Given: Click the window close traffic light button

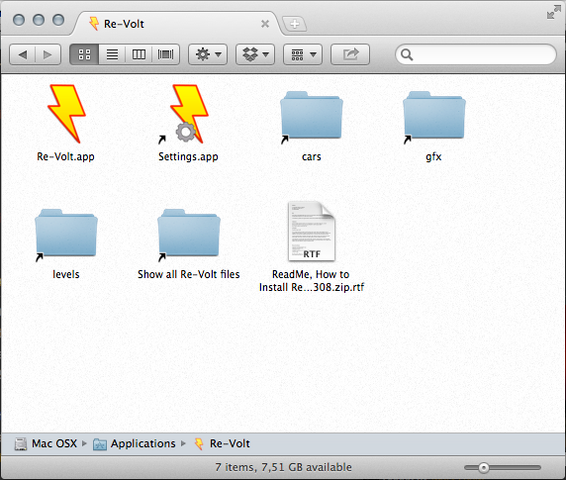Looking at the screenshot, I should (x=19, y=20).
